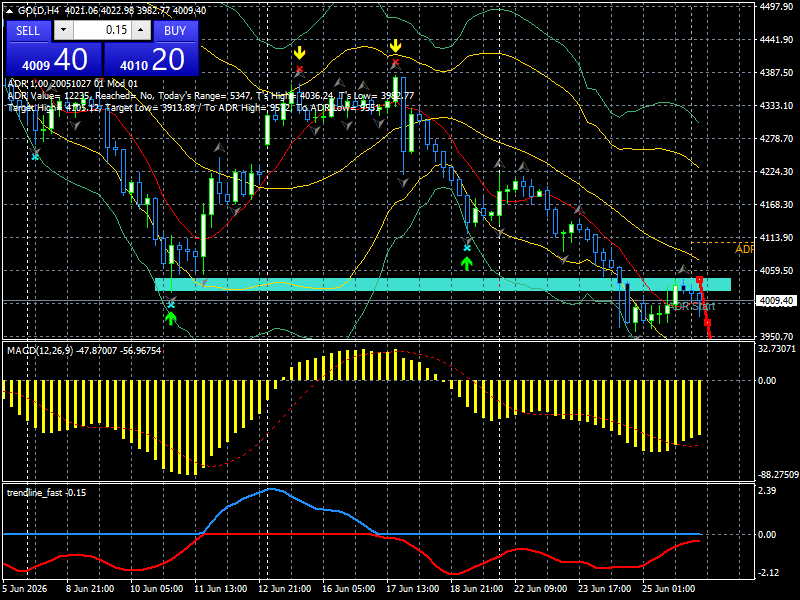Select the cyan X marker above the 18 Jun green arrow
Screen dimensions: 800x600
467,248
